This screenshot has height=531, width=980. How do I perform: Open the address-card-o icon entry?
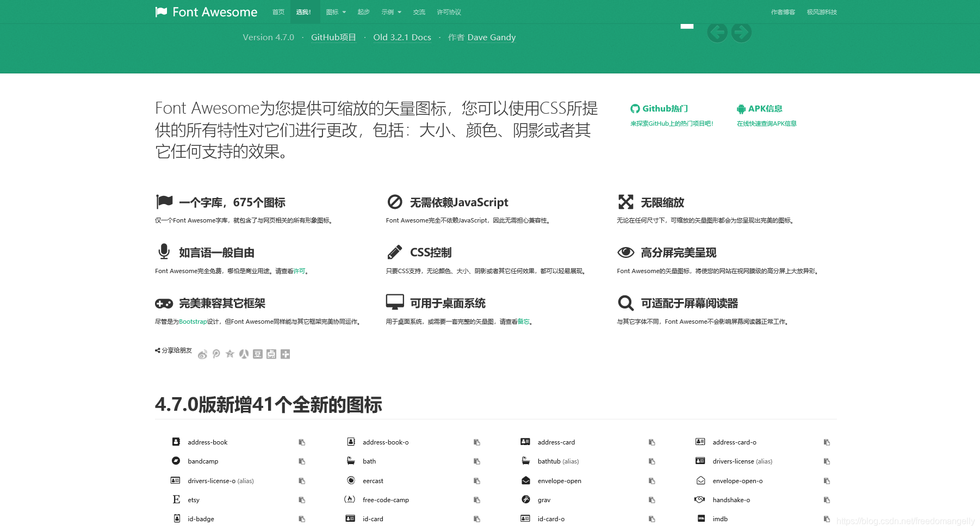tap(726, 442)
